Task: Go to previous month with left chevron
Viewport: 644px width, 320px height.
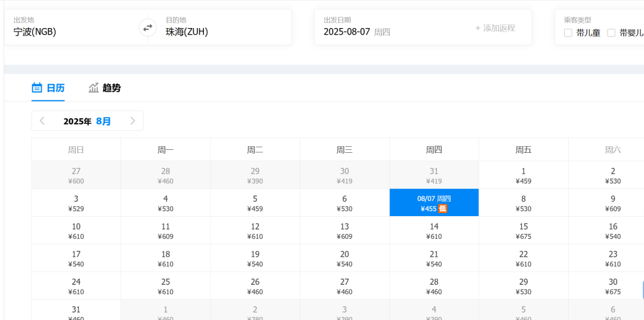Action: [42, 121]
